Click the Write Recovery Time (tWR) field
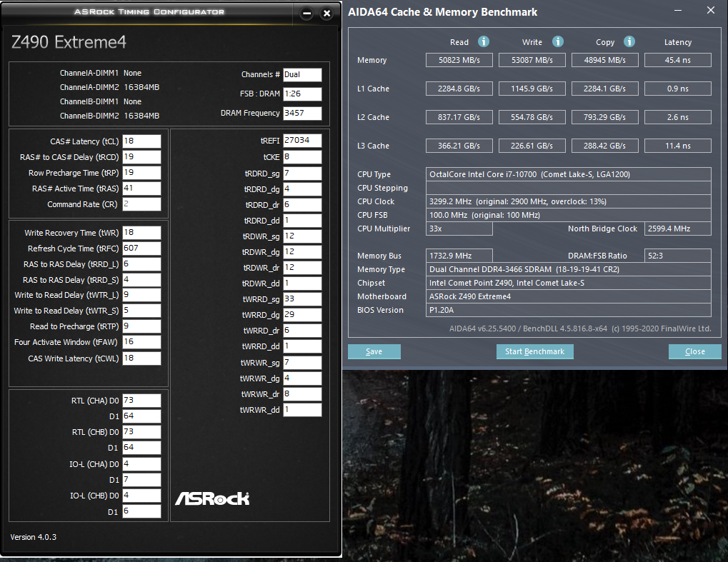728x562 pixels. [x=141, y=233]
